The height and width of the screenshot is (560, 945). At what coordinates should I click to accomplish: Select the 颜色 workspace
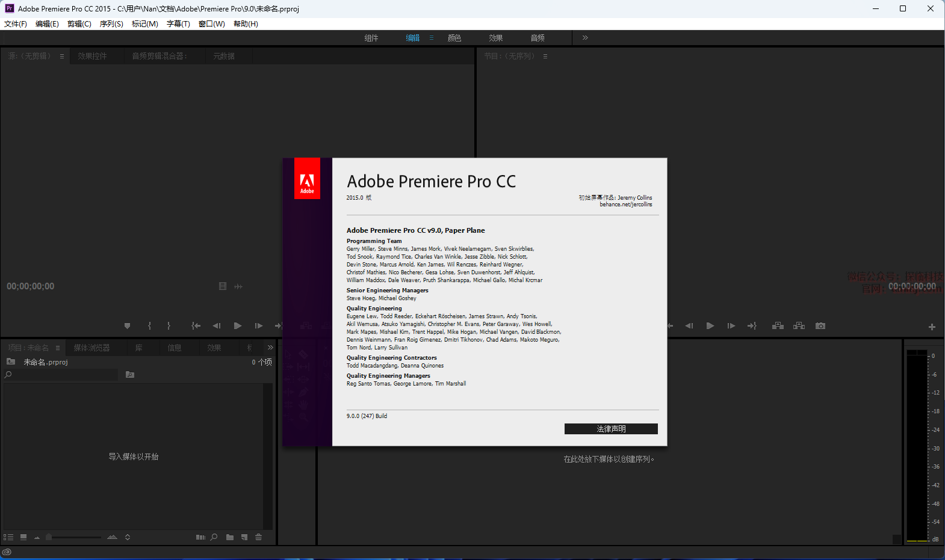454,38
